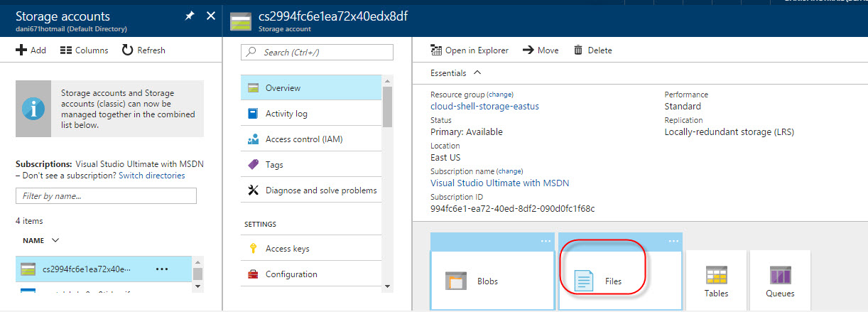Open Columns chooser for the list
Screen dimensions: 868x312
click(x=84, y=50)
